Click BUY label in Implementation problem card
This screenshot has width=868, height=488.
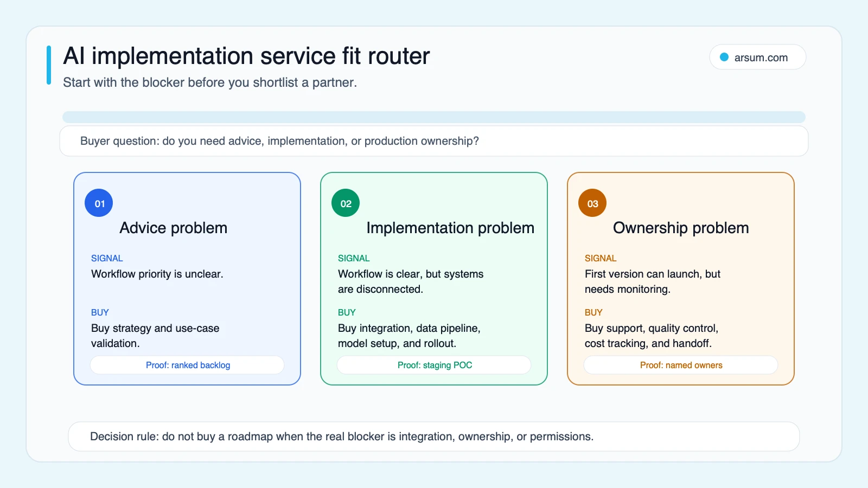point(347,312)
